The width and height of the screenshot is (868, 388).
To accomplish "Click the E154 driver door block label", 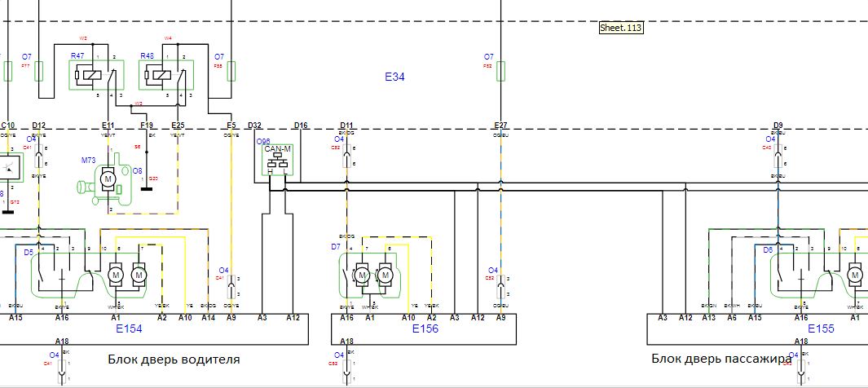I will pyautogui.click(x=129, y=328).
